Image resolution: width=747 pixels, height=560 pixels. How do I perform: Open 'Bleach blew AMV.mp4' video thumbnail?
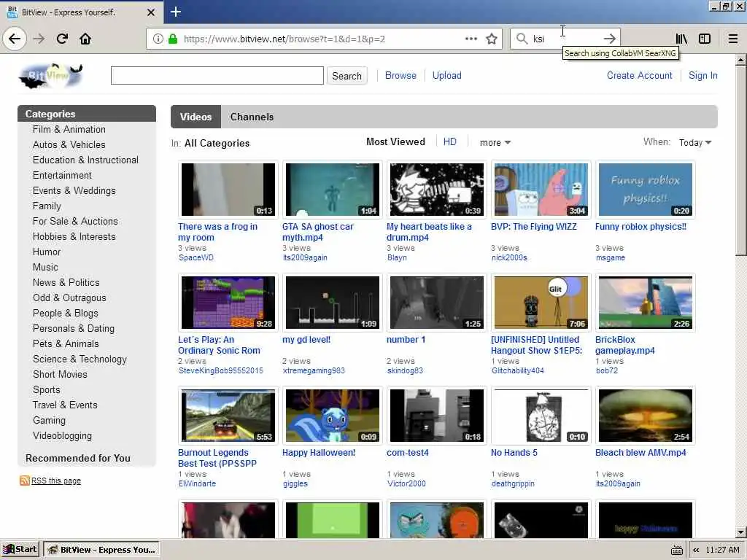click(645, 415)
